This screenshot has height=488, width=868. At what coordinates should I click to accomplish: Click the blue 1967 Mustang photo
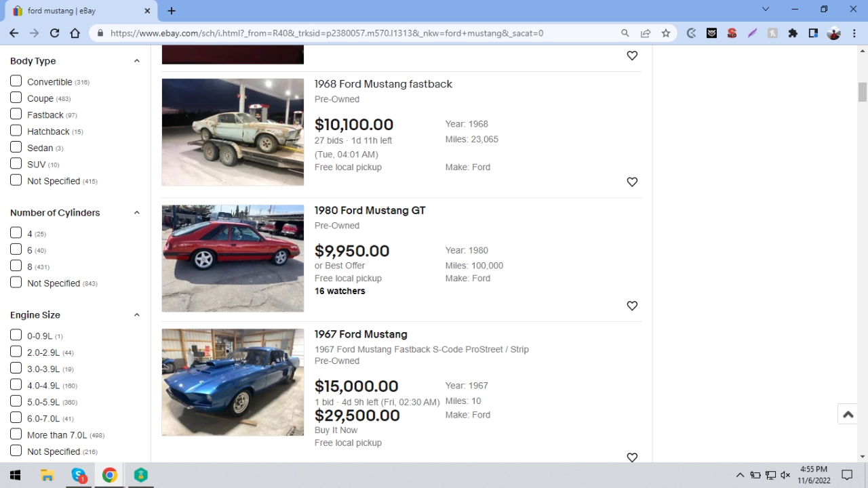(233, 382)
